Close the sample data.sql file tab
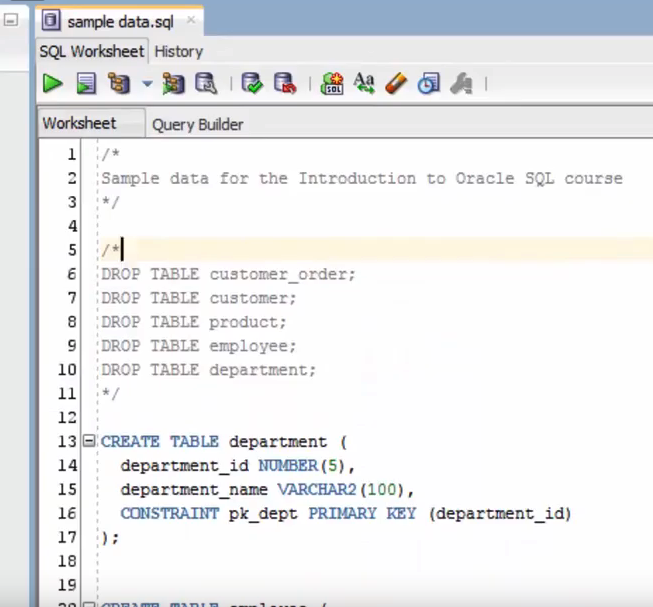Viewport: 653px width, 607px height. coord(191,20)
